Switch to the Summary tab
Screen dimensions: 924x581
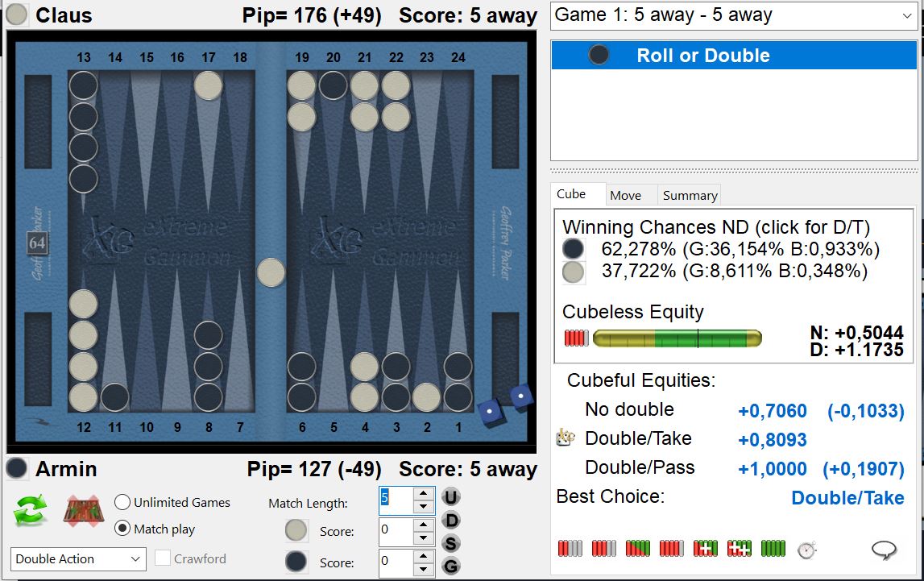tap(690, 195)
